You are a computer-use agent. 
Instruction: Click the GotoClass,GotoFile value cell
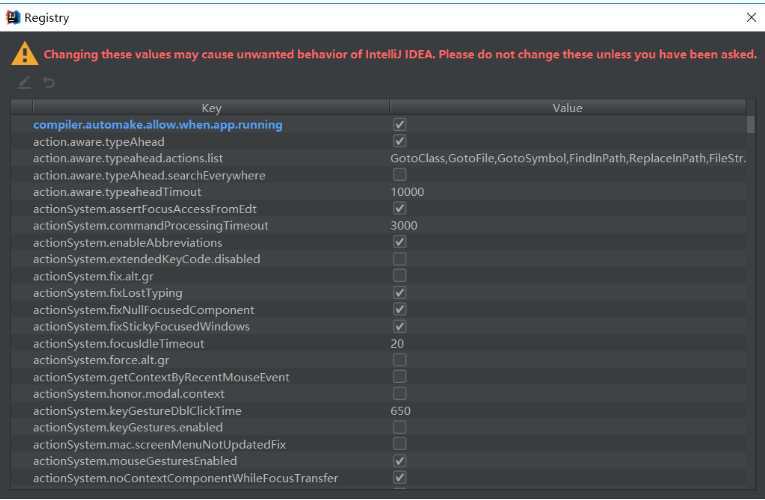(x=568, y=159)
